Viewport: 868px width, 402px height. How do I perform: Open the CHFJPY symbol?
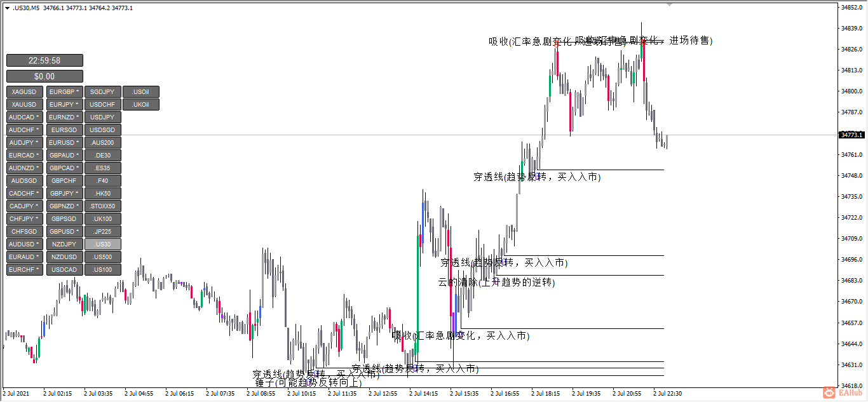25,219
